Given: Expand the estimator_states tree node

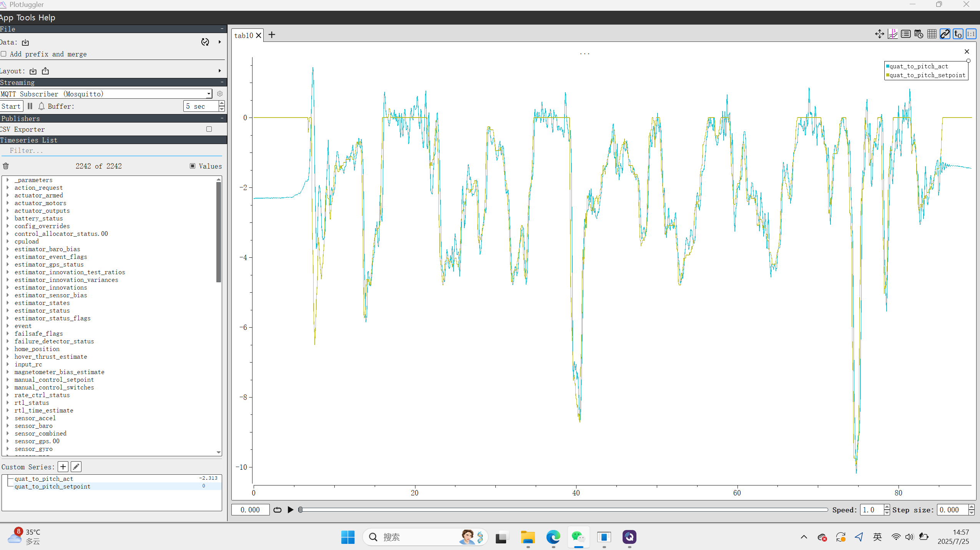Looking at the screenshot, I should click(x=7, y=303).
